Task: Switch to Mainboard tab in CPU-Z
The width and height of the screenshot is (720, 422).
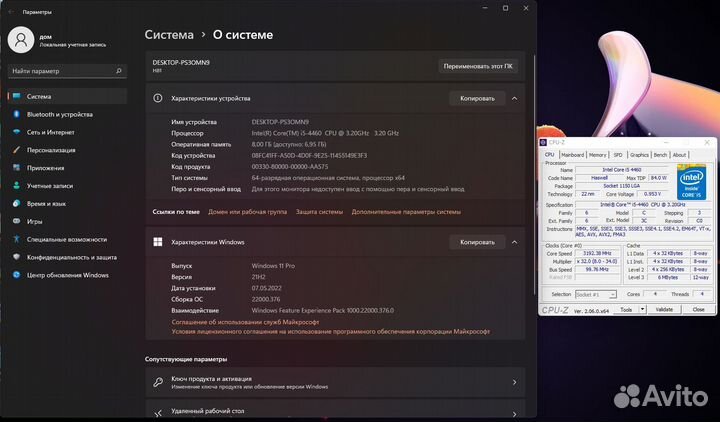Action: pos(572,155)
